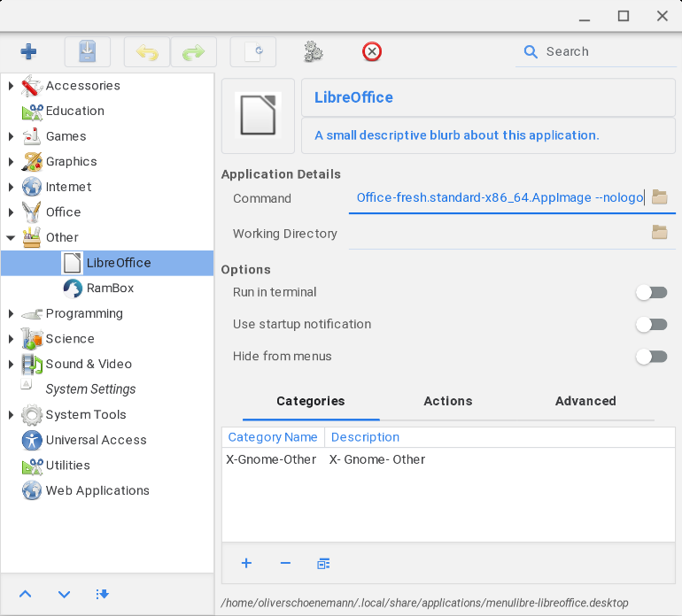Click the Working Directory input field
This screenshot has height=616, width=682.
click(500, 234)
